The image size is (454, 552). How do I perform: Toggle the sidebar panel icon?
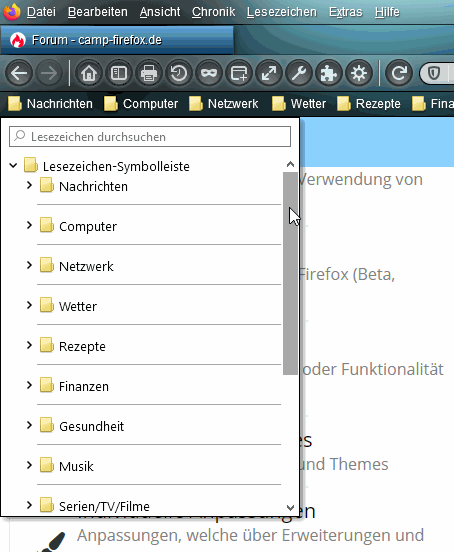tap(119, 73)
